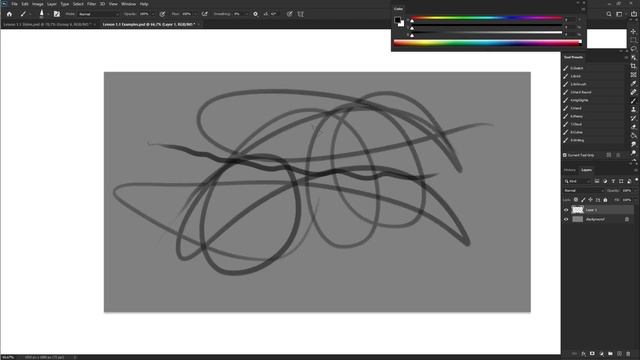Toggle lock transparent pixels
This screenshot has width=640, height=360.
point(576,200)
